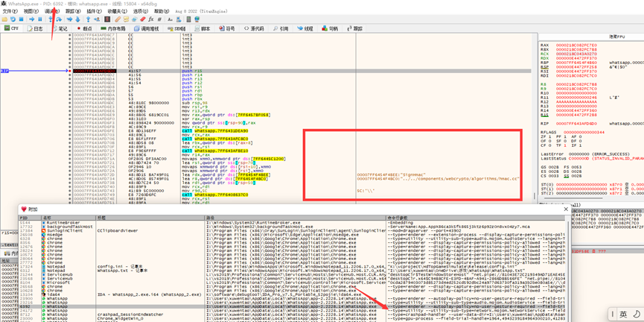Select WhatsApp process with PID 6392
This screenshot has height=322, width=644.
(x=293, y=306)
